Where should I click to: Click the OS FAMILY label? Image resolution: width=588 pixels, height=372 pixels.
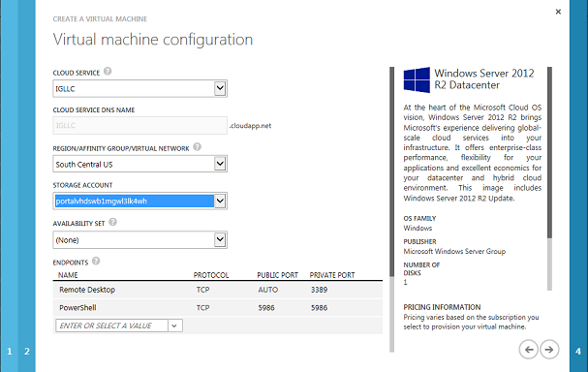coord(419,218)
